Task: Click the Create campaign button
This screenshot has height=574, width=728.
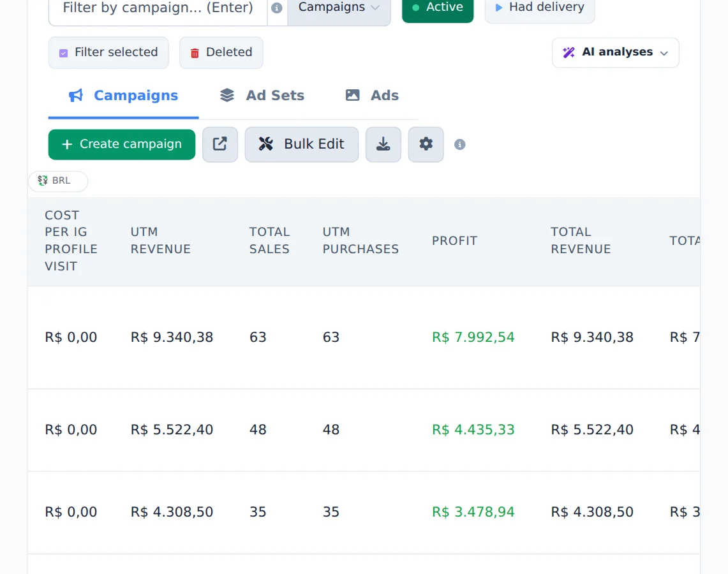Action: (x=122, y=144)
